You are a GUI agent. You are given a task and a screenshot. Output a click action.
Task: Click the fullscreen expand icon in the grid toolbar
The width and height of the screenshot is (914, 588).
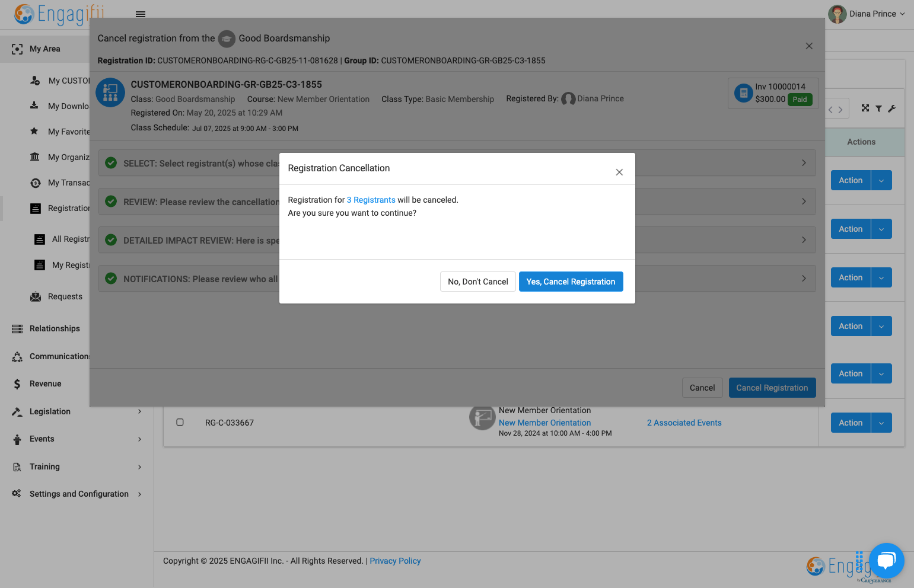coord(865,108)
